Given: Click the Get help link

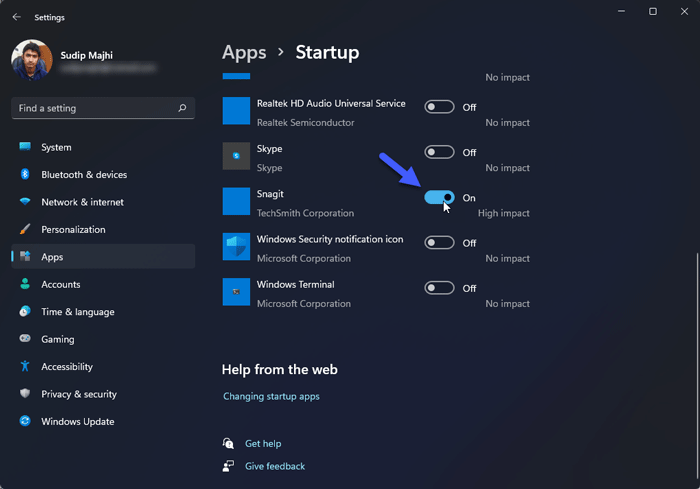Looking at the screenshot, I should (x=263, y=443).
